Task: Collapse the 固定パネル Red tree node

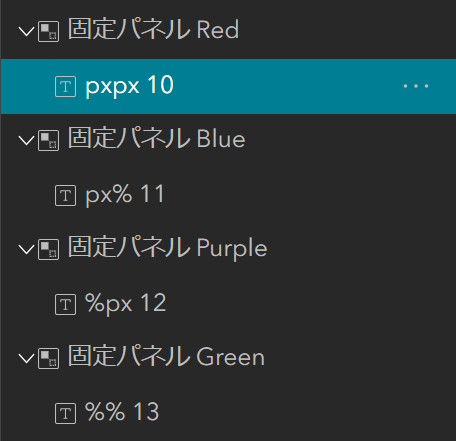Action: click(26, 31)
